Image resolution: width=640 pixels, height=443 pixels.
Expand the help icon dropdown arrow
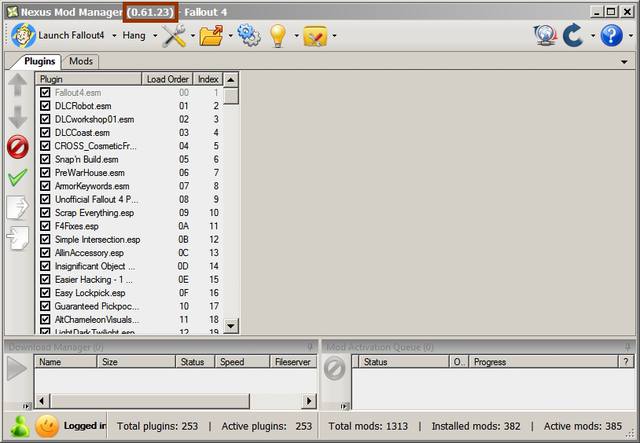pyautogui.click(x=630, y=36)
